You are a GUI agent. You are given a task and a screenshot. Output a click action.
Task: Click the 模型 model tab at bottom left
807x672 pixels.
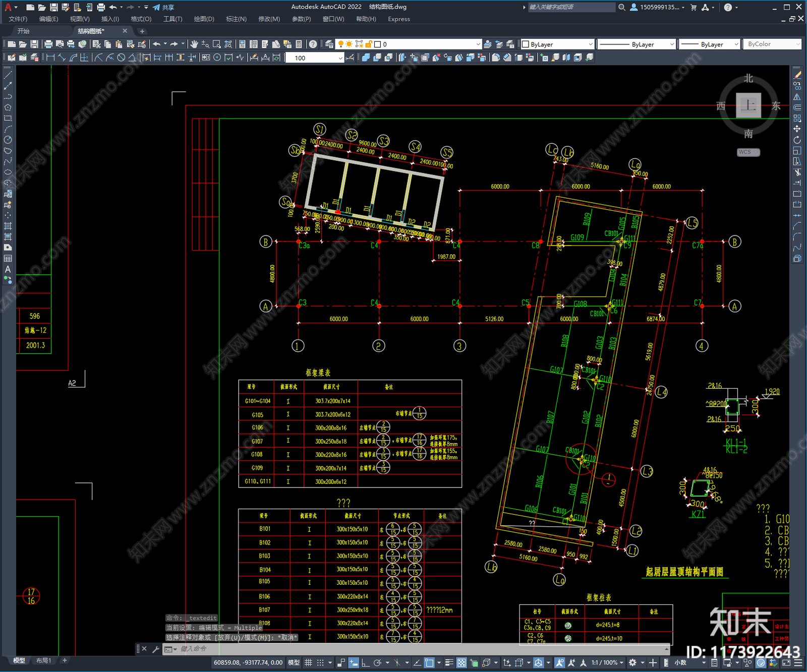coord(19,660)
